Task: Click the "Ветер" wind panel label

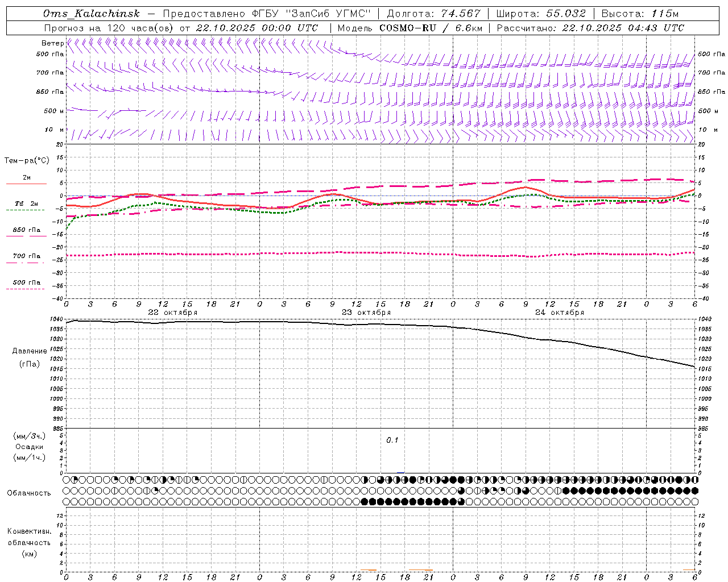Action: 53,43
